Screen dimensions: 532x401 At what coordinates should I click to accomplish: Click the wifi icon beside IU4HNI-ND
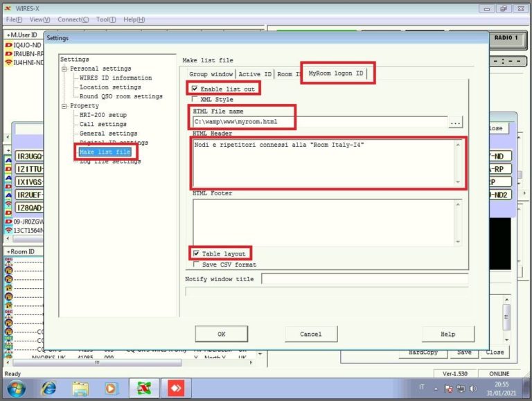(x=8, y=62)
